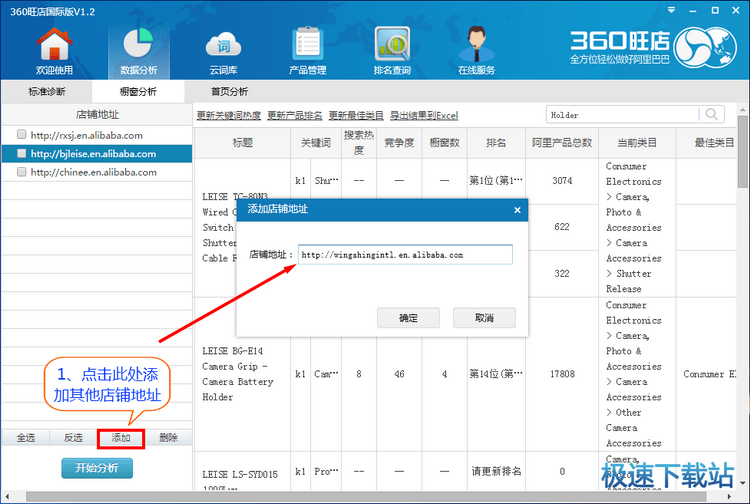This screenshot has height=504, width=750.
Task: Click the 全选 button
Action: [26, 438]
